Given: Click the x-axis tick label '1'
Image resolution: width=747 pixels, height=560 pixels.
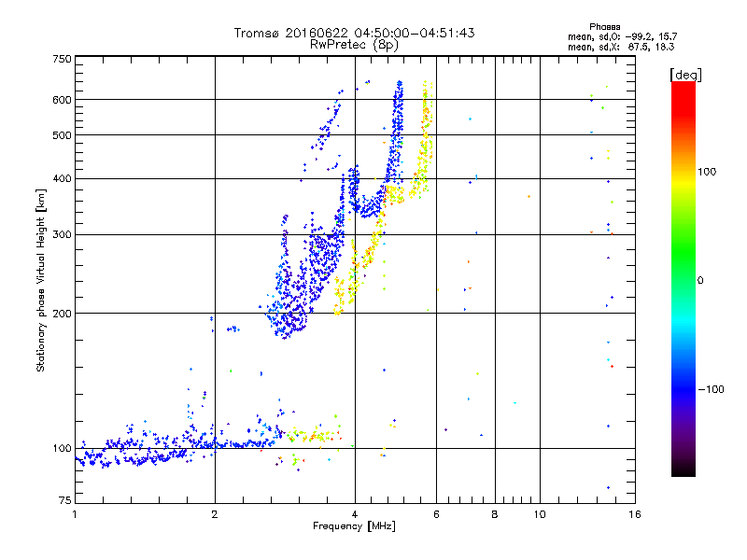Looking at the screenshot, I should 75,514.
